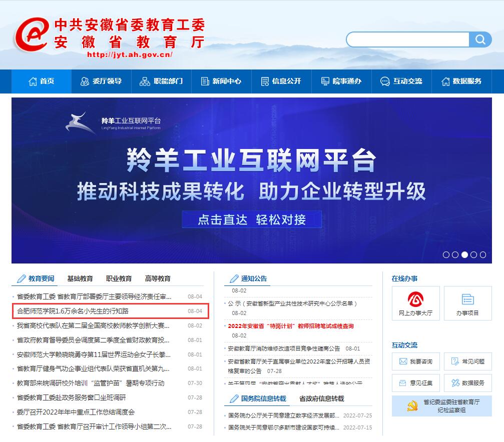Viewport: 504px width, 442px height.
Task: Click 意见征集 feedback button
Action: click(415, 383)
